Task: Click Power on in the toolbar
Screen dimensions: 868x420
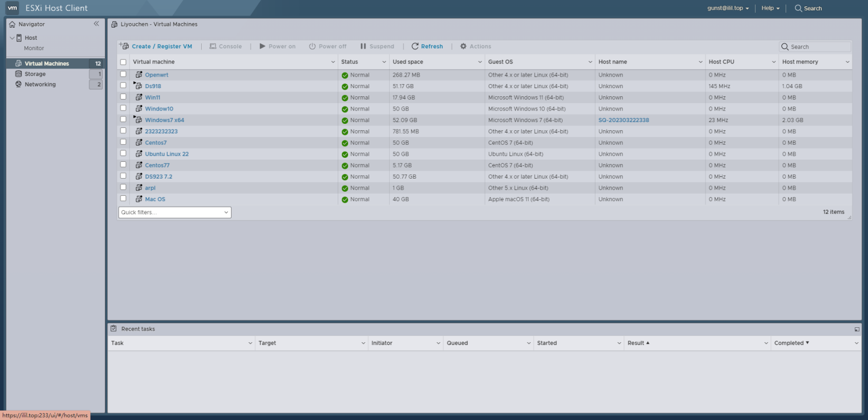Action: tap(277, 46)
